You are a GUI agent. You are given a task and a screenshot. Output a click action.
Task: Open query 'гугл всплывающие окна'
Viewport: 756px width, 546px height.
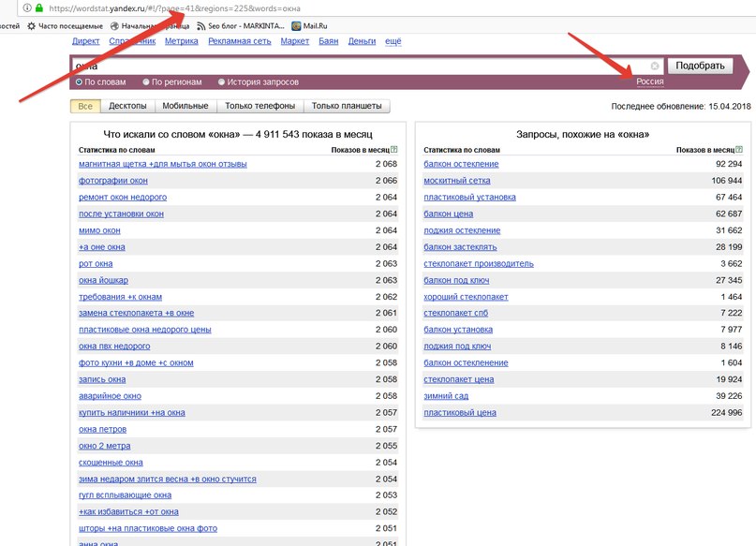click(x=125, y=494)
